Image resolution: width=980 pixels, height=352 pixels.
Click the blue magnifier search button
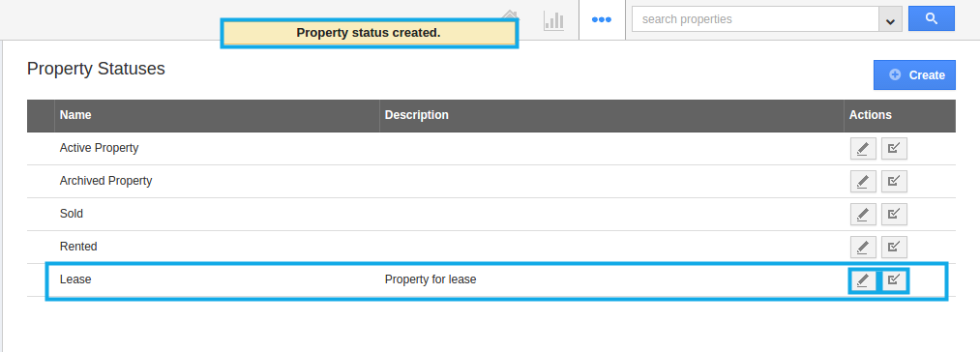[x=932, y=18]
